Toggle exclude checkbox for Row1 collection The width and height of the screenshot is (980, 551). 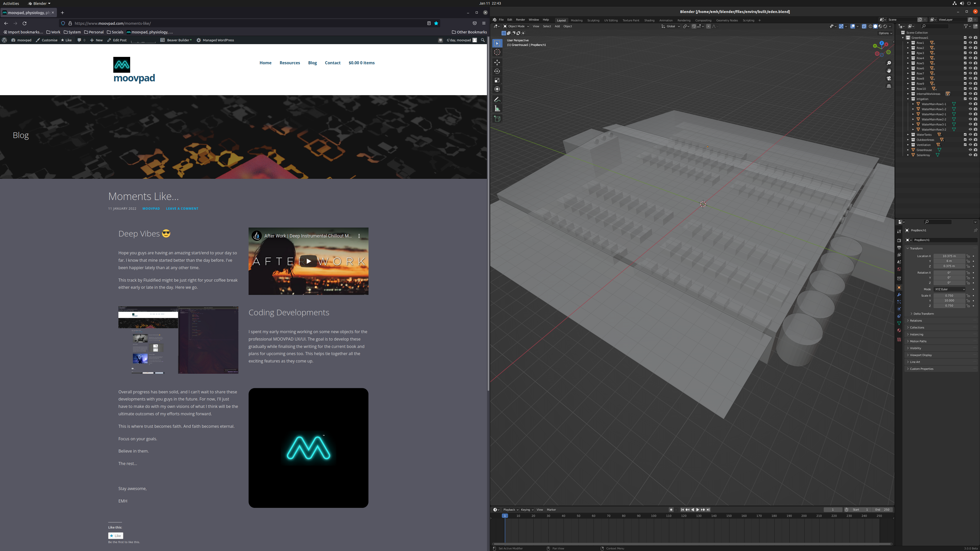[x=965, y=43]
